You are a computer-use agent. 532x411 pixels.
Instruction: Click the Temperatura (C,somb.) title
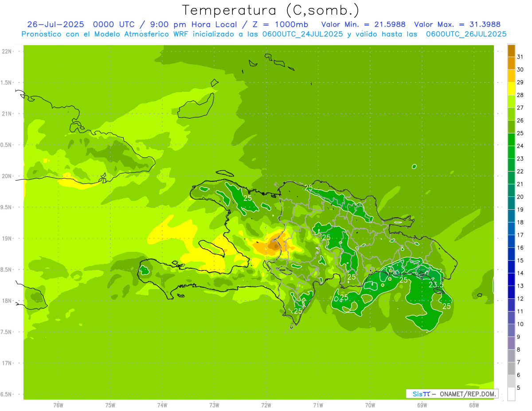click(x=270, y=10)
